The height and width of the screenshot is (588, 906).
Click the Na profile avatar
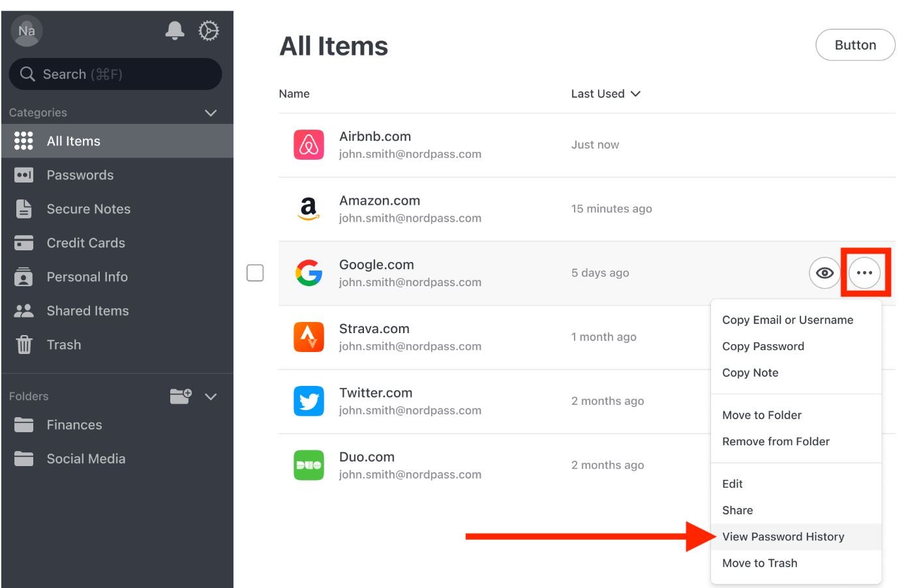pos(27,31)
